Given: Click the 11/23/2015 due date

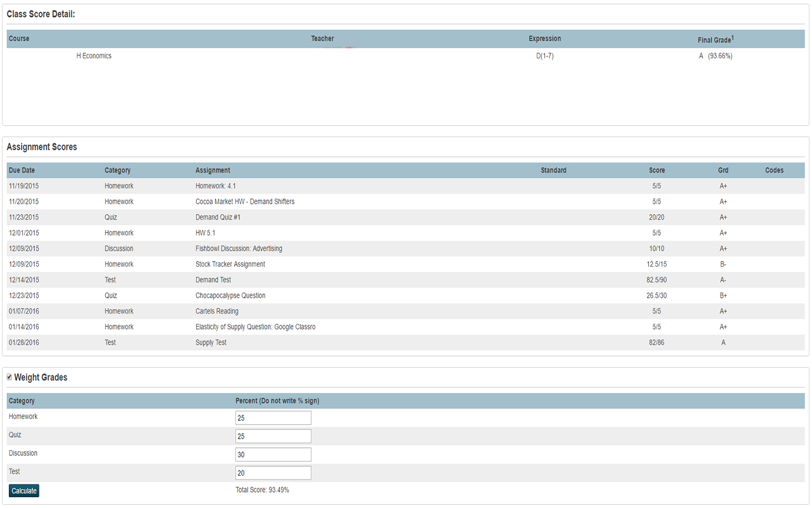Looking at the screenshot, I should (x=23, y=217).
